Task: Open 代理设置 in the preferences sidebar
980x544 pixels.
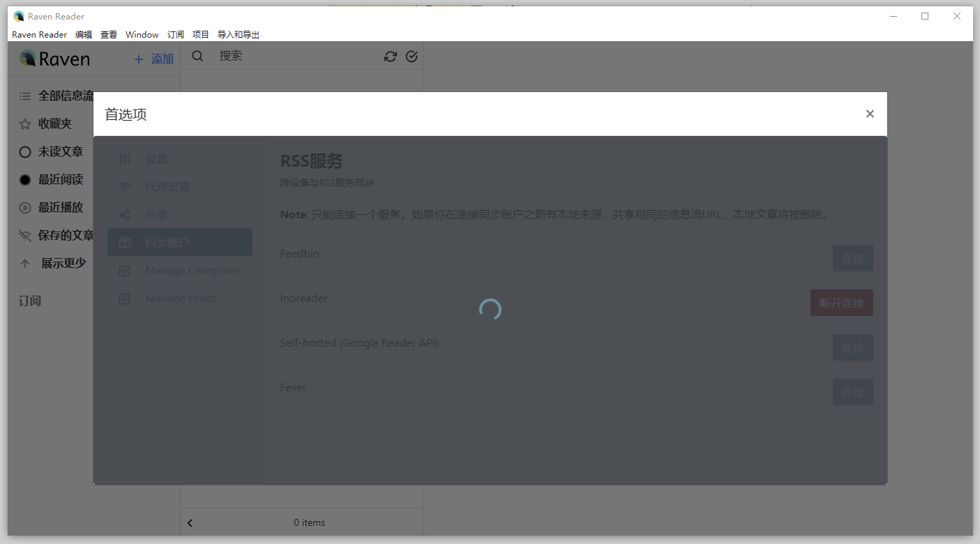Action: 166,186
